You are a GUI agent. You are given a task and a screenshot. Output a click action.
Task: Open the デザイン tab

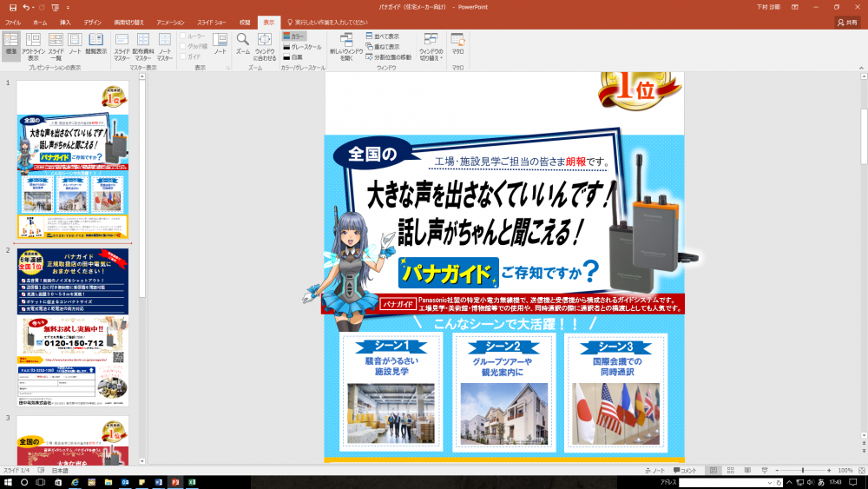point(93,23)
